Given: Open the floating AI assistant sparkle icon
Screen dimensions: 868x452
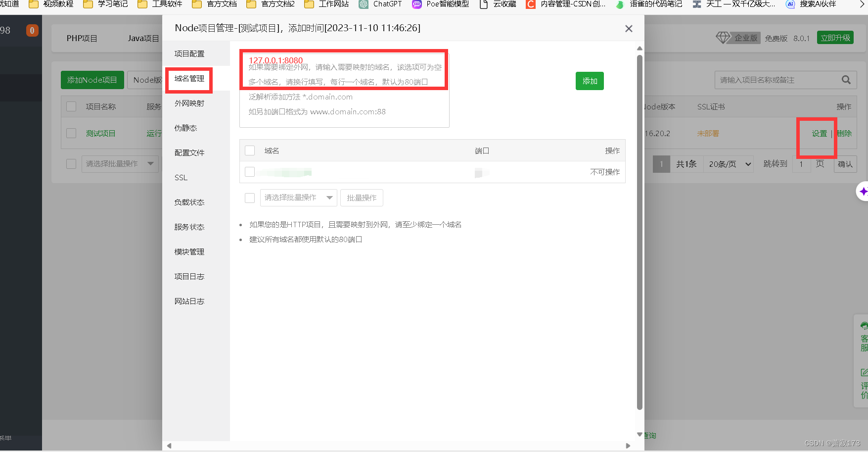Looking at the screenshot, I should (863, 192).
